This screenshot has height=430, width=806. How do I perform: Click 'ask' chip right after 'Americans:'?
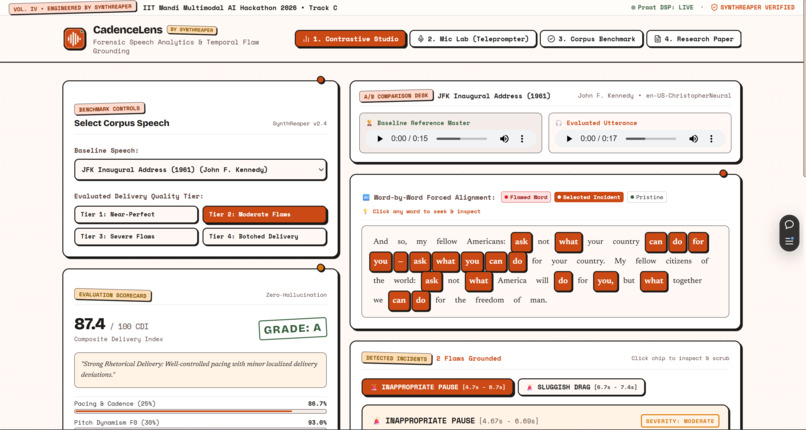(521, 242)
